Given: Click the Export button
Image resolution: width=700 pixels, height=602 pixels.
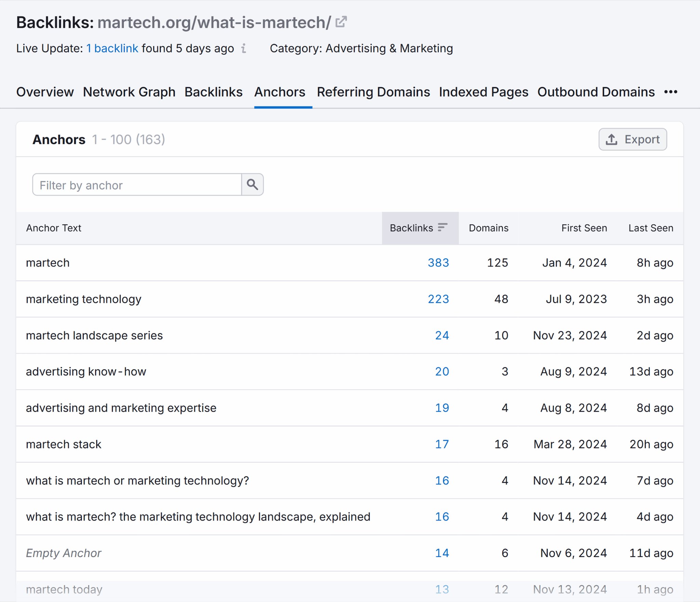Looking at the screenshot, I should 633,139.
